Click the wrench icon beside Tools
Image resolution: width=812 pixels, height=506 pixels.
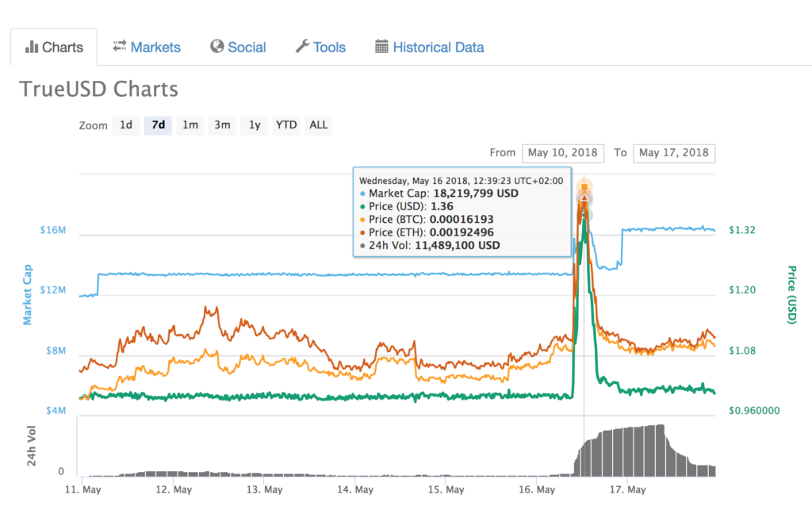click(x=302, y=46)
